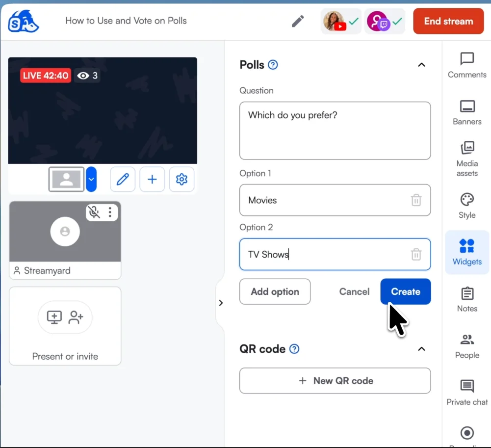
Task: Click the New QR code button
Action: 335,381
